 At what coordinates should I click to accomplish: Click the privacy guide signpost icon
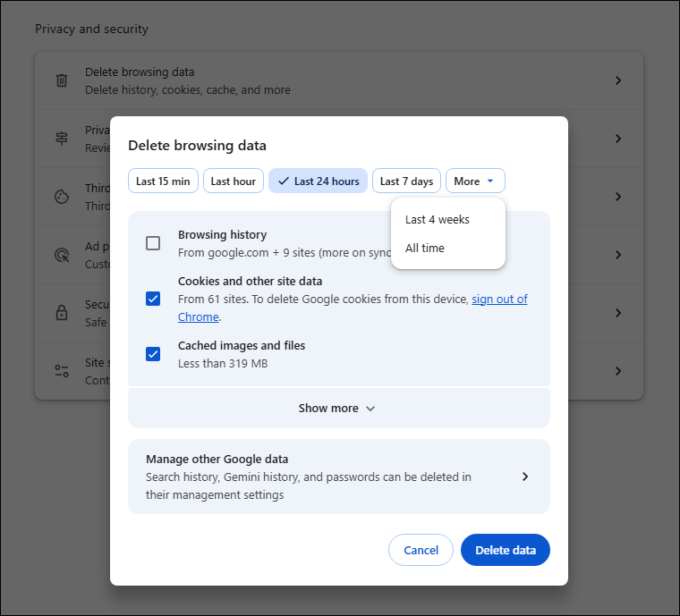62,139
